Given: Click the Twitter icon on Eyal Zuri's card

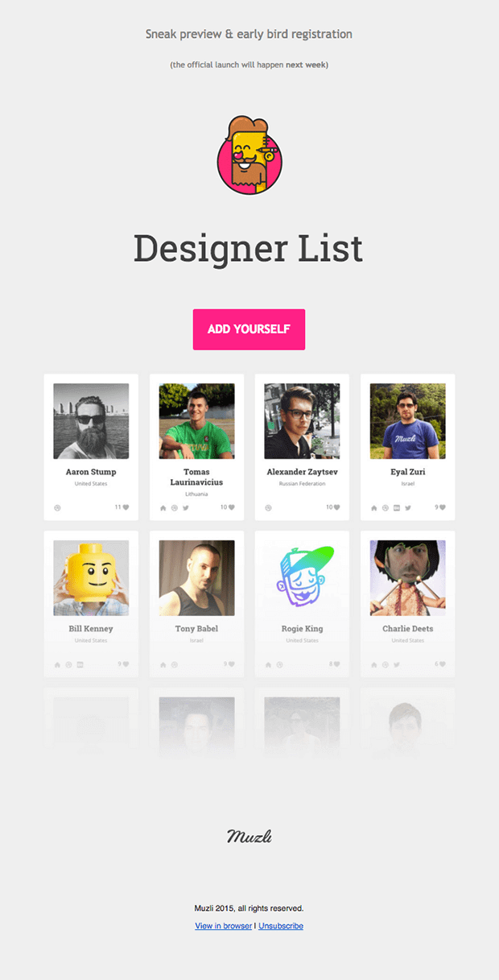Looking at the screenshot, I should 407,508.
